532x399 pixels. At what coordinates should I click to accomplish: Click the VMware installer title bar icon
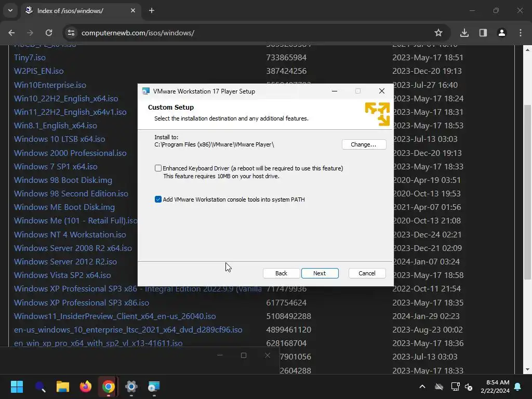point(146,91)
